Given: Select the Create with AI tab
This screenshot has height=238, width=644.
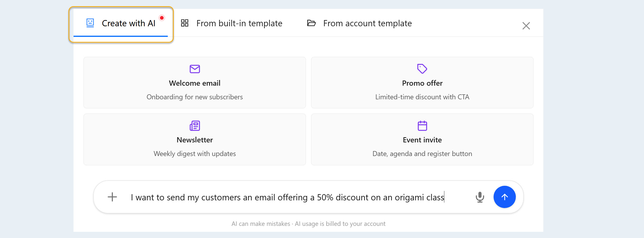Looking at the screenshot, I should 120,23.
